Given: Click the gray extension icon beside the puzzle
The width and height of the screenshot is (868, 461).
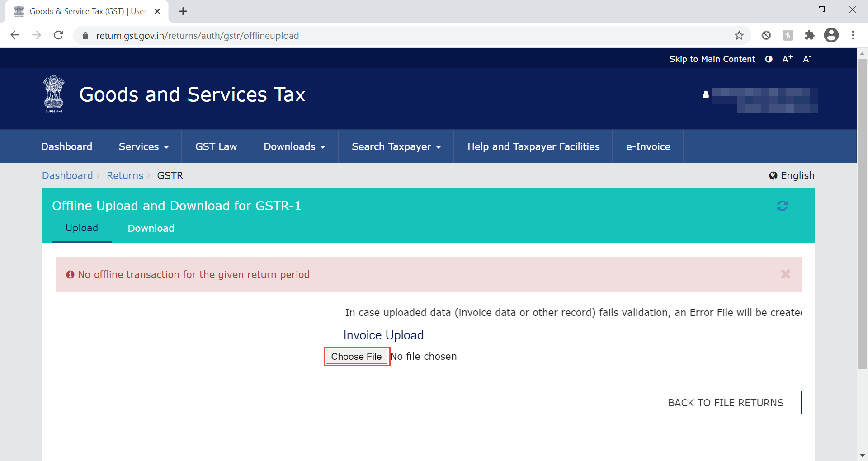Looking at the screenshot, I should point(788,35).
